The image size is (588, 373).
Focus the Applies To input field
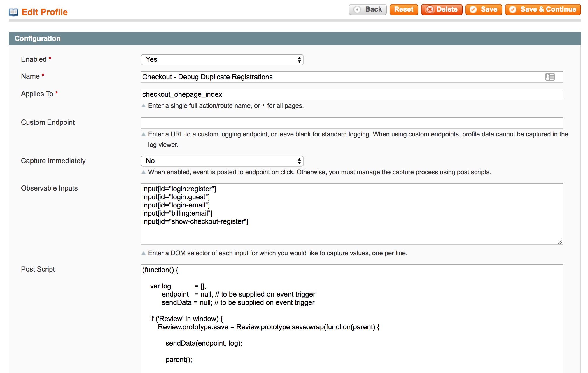click(352, 94)
